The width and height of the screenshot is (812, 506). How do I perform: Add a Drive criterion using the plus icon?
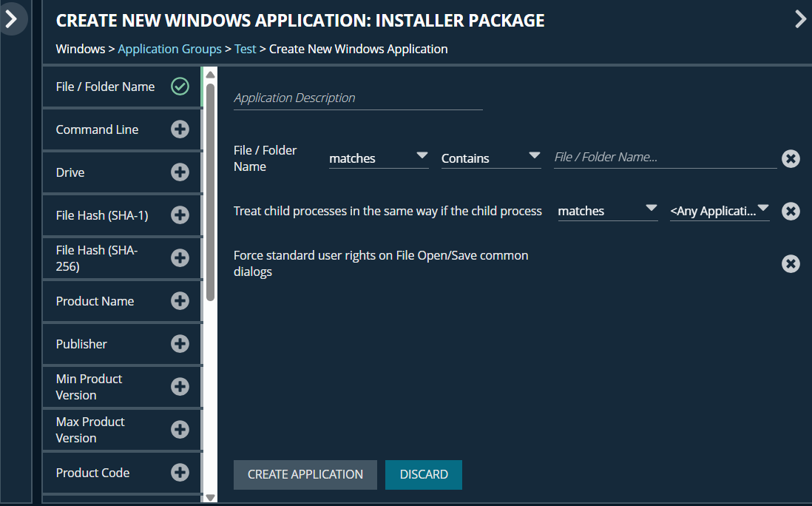click(180, 172)
